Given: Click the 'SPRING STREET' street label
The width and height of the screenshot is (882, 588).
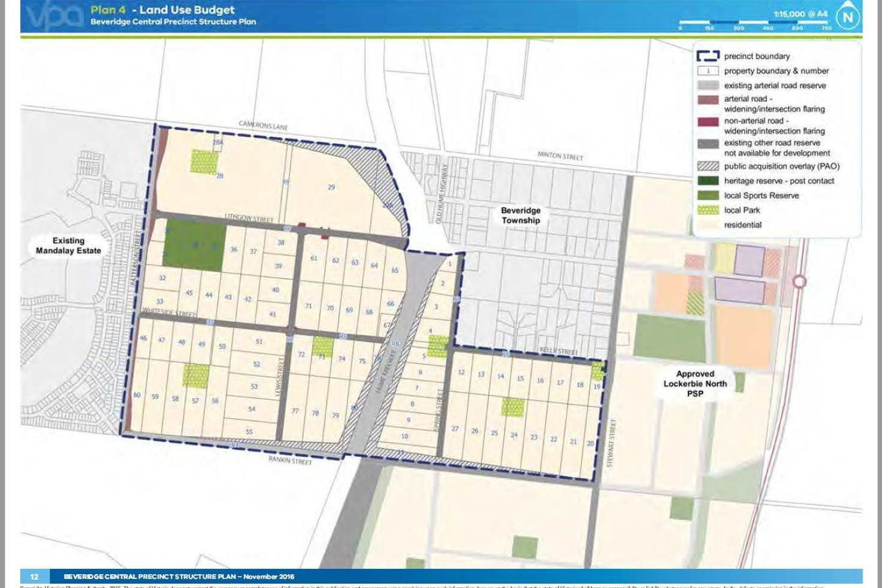Looking at the screenshot, I should (438, 410).
